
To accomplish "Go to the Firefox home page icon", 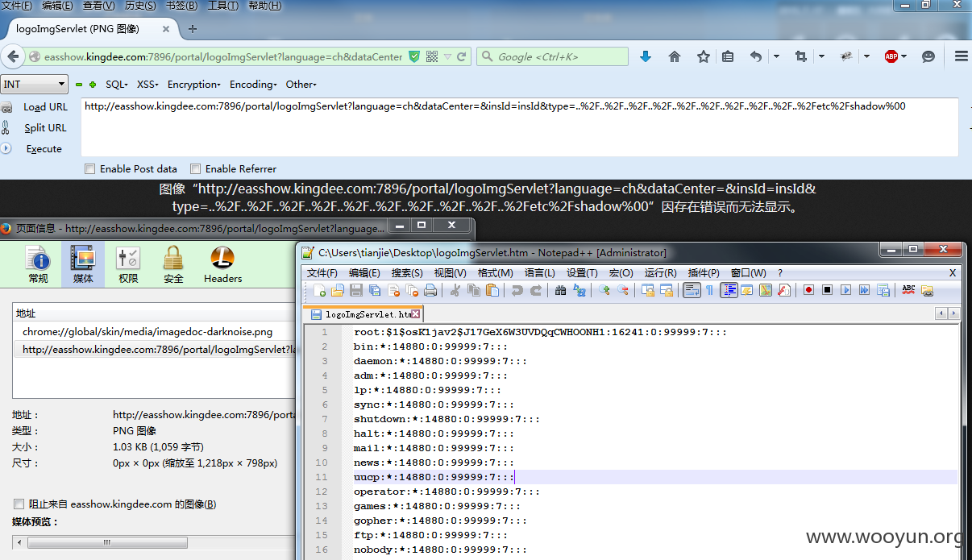I will coord(675,56).
